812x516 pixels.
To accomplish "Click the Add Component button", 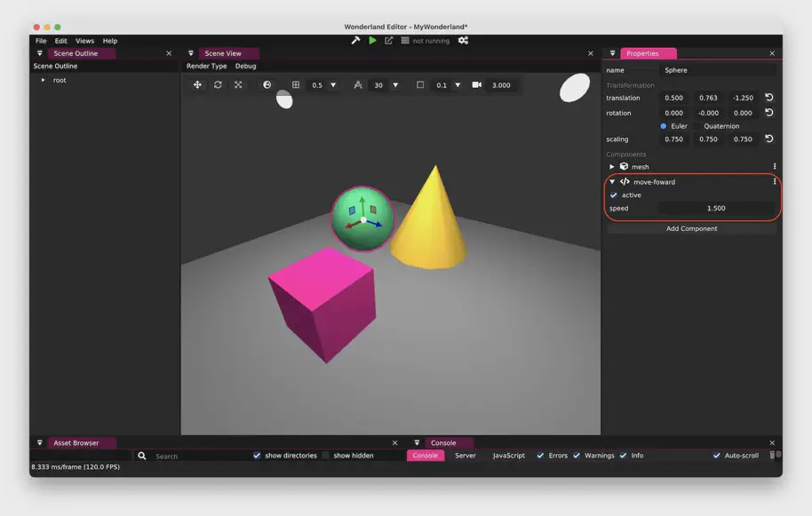I will pos(691,228).
